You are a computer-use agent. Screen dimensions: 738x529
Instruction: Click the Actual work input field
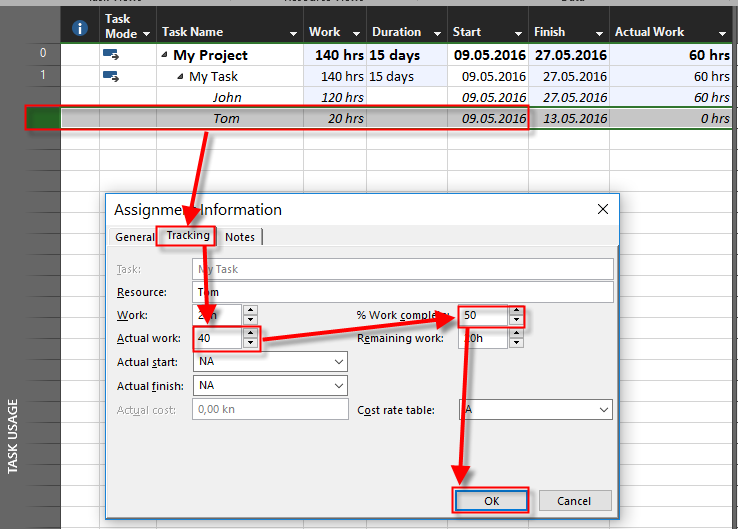point(218,339)
